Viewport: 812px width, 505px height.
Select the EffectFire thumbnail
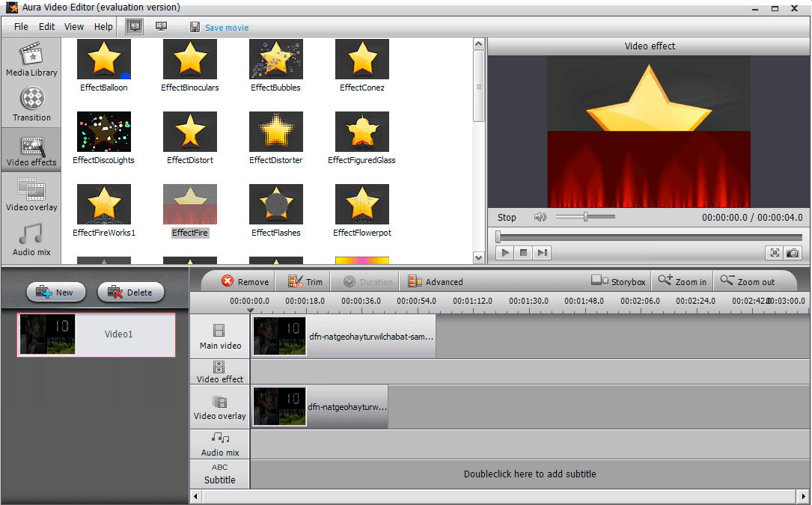189,203
